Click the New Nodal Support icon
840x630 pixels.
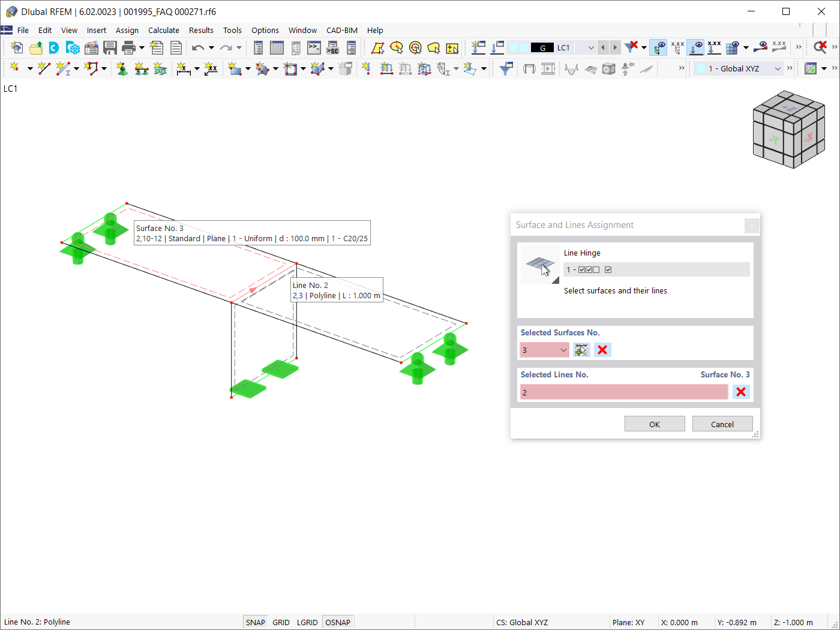point(122,68)
